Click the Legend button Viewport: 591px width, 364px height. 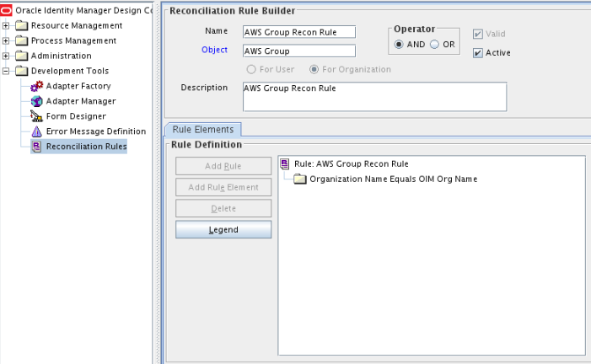223,229
